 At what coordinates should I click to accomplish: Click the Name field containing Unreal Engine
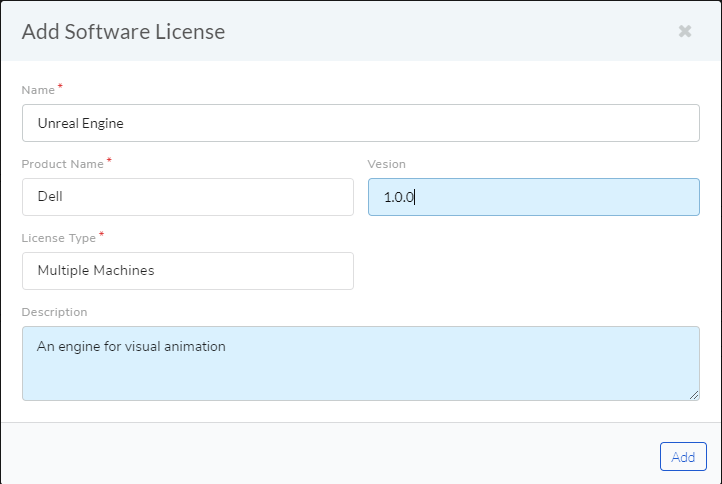pos(361,123)
